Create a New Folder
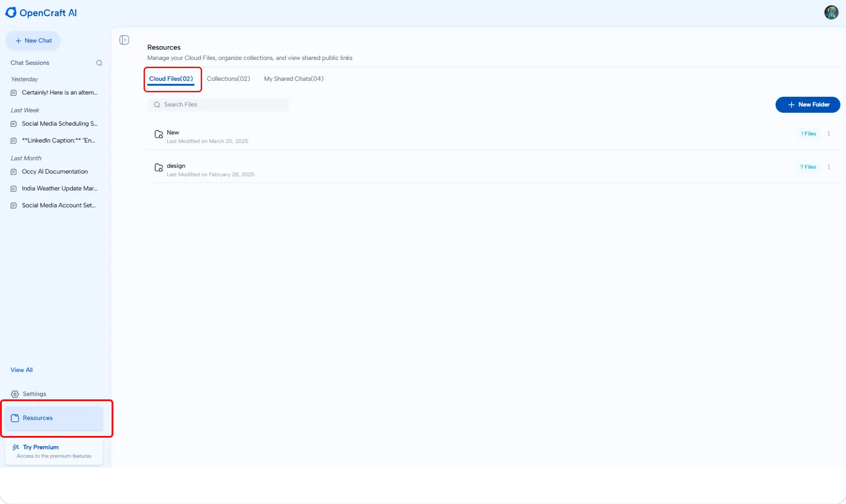Viewport: 846px width, 504px height. pyautogui.click(x=808, y=105)
